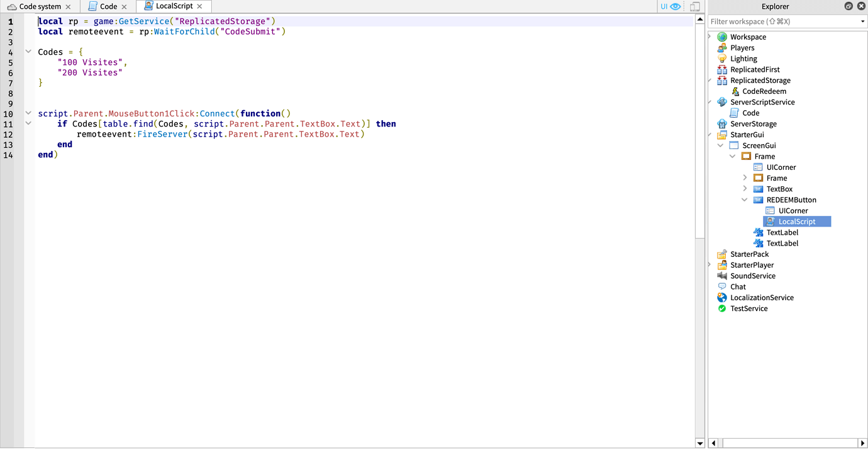Click the editor scroll-up arrow button
The image size is (868, 467).
(x=699, y=19)
